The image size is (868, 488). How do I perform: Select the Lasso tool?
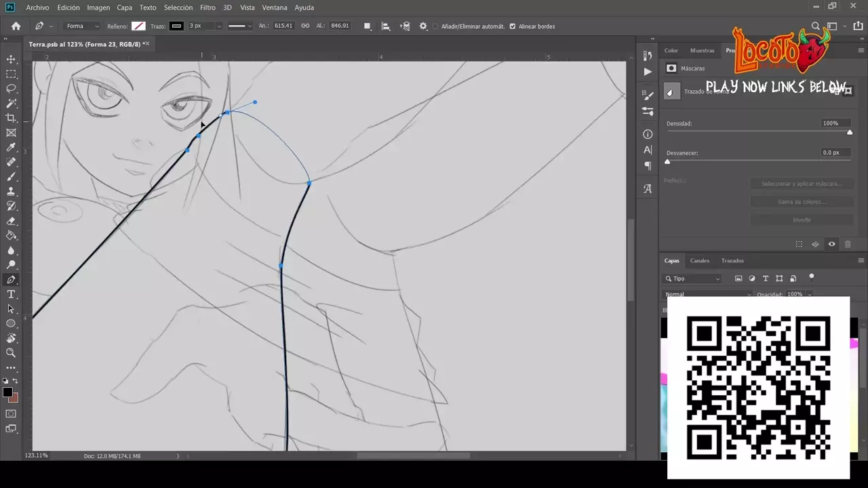(x=11, y=89)
